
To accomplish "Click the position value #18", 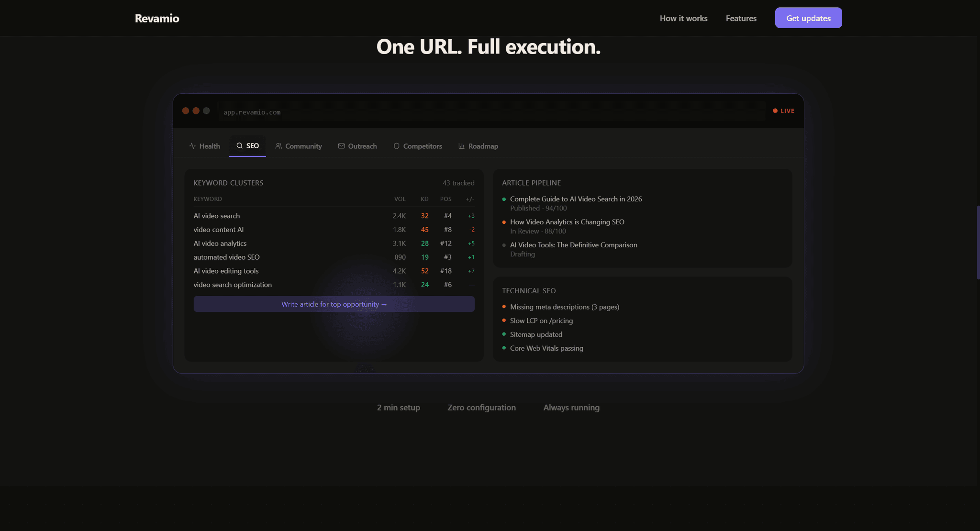I will 445,271.
